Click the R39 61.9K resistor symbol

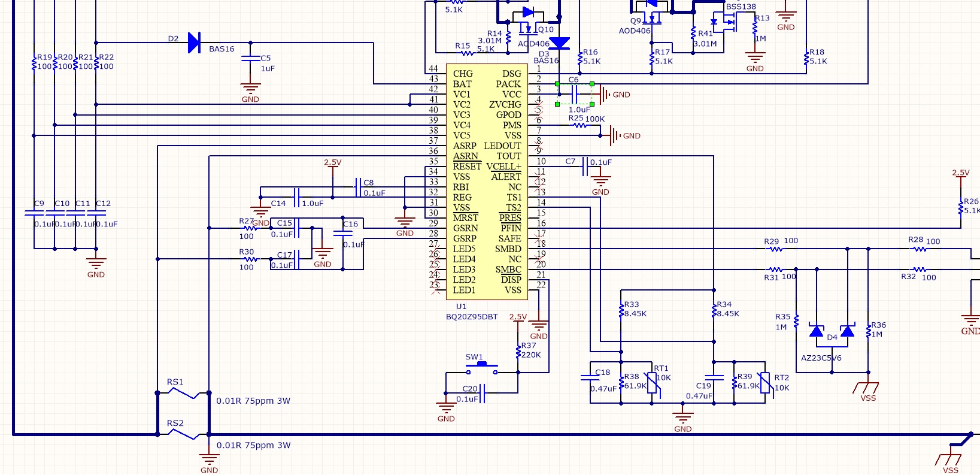pos(734,382)
